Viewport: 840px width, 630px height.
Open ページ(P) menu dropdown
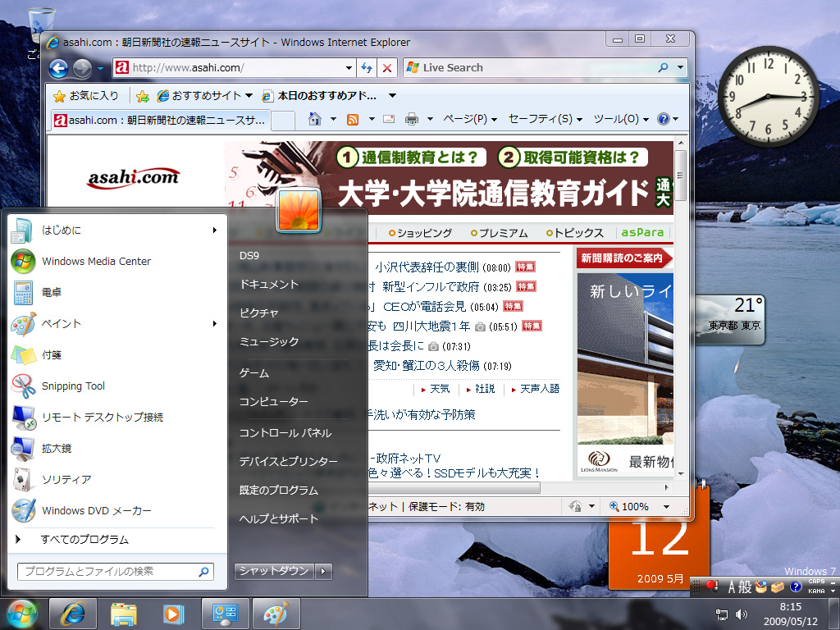pos(470,119)
